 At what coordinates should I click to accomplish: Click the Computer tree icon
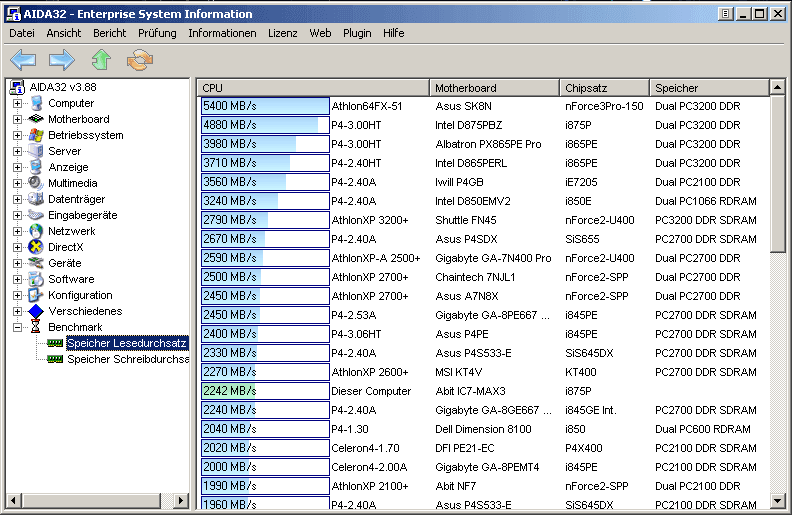36,104
